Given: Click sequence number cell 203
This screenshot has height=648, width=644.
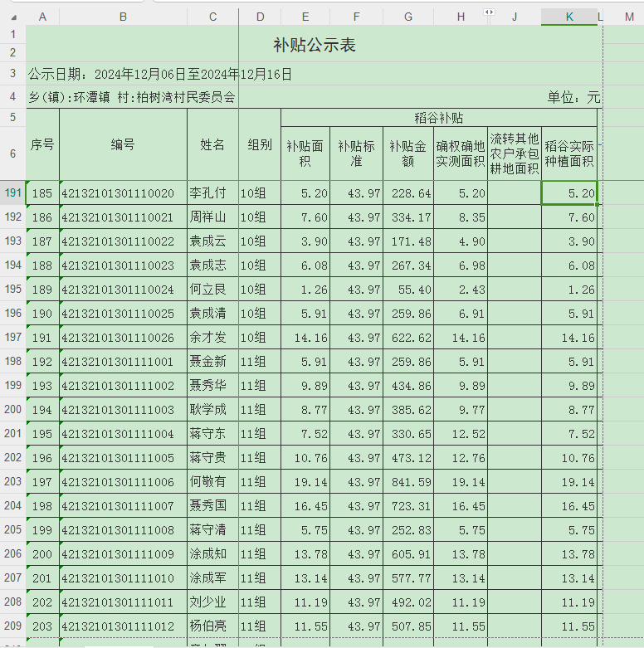Looking at the screenshot, I should pyautogui.click(x=42, y=626).
